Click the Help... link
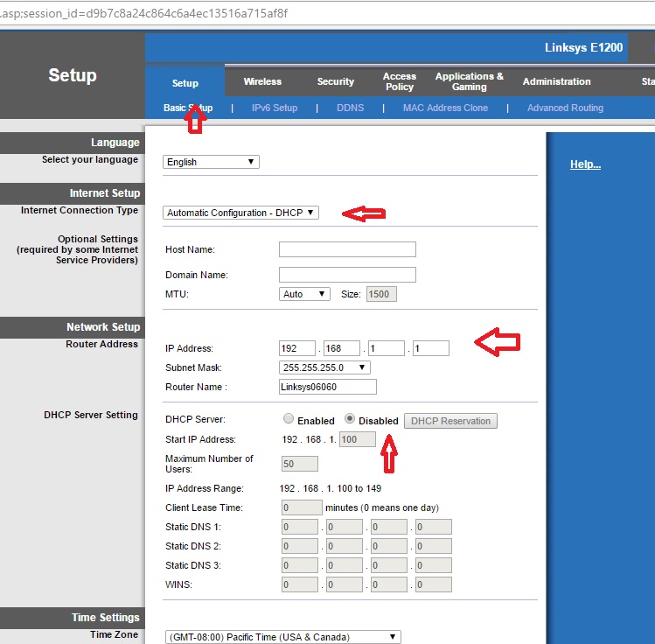Viewport: 655px width, 644px height. tap(585, 164)
